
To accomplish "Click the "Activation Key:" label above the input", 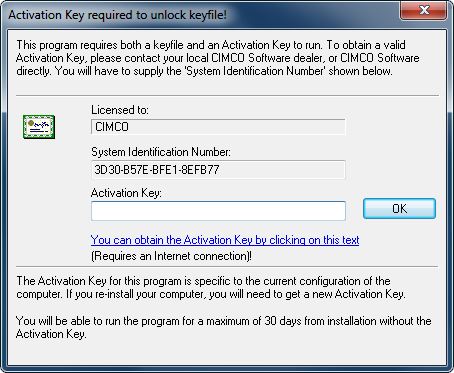I will 126,193.
